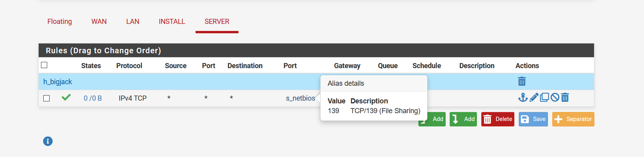
Task: Edit the IPv4 TCP rule with pencil icon
Action: 534,97
